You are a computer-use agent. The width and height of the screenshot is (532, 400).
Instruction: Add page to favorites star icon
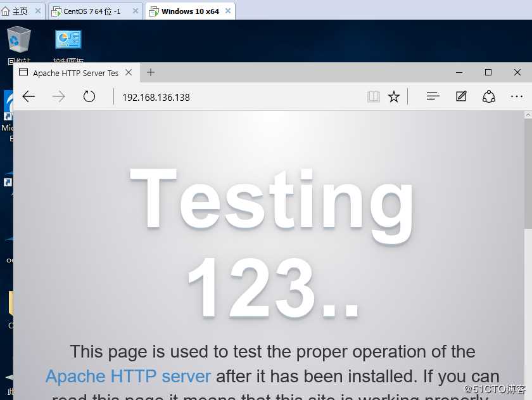394,97
